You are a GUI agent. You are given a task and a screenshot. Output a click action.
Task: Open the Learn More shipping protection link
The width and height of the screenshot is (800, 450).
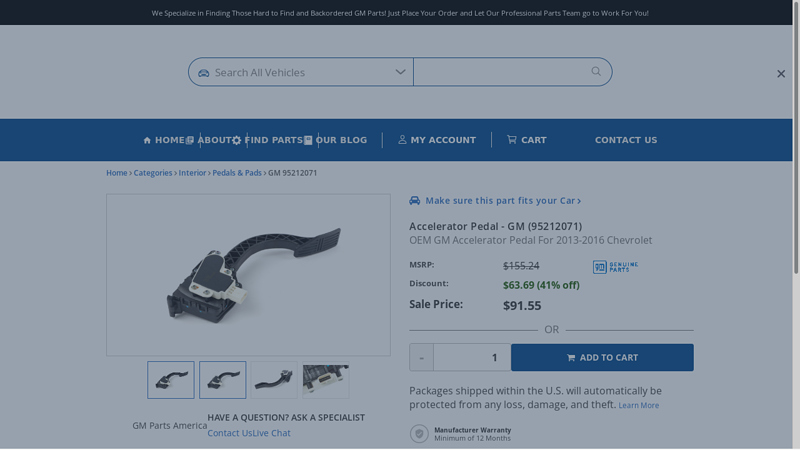(x=638, y=405)
